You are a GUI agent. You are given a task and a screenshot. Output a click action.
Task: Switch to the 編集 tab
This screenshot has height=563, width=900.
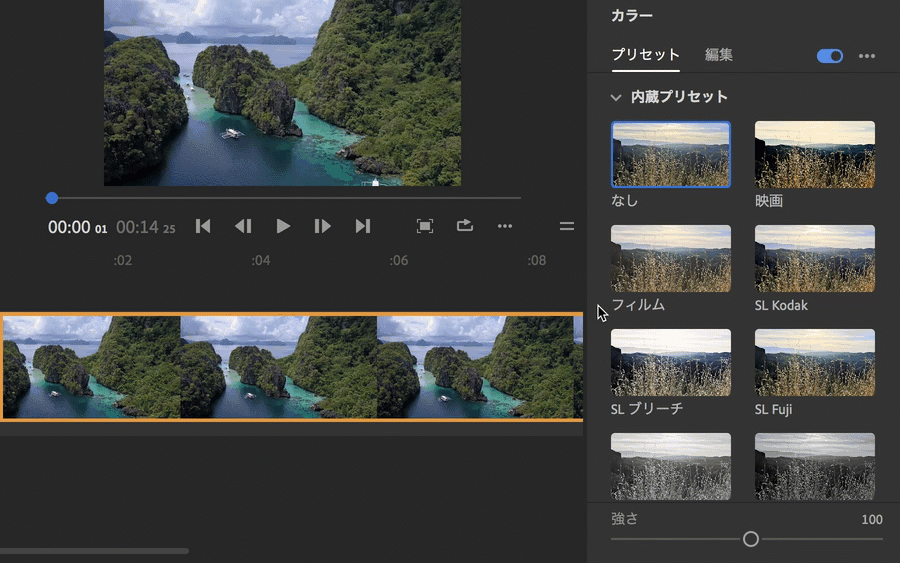pyautogui.click(x=719, y=55)
